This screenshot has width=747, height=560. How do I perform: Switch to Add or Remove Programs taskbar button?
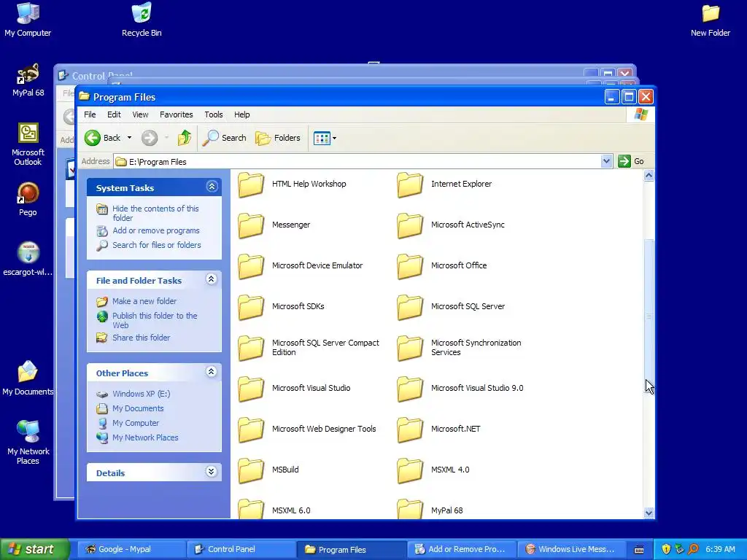(460, 550)
